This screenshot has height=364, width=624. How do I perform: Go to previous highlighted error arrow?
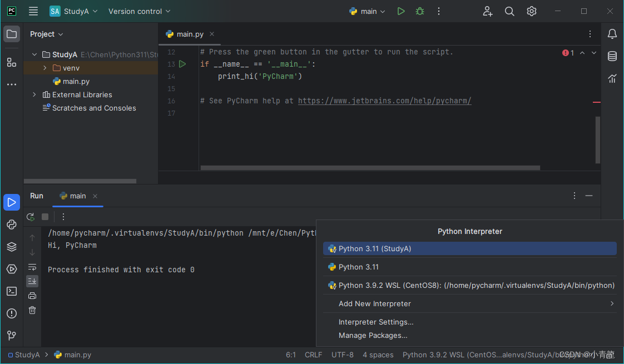[582, 53]
